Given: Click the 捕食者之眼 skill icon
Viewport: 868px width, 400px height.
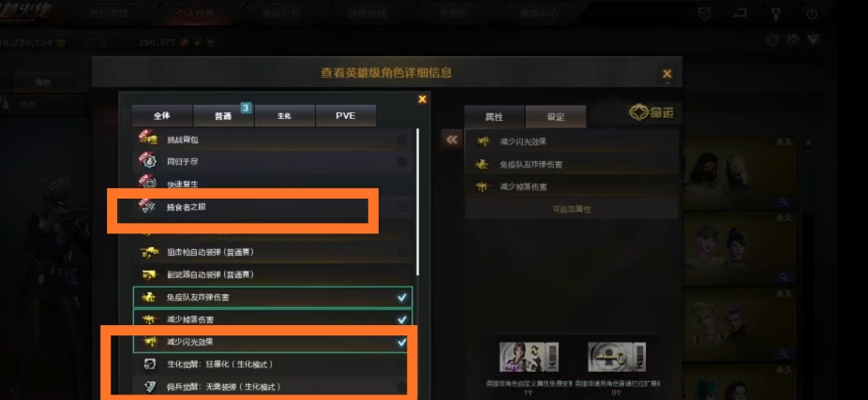Looking at the screenshot, I should 148,207.
